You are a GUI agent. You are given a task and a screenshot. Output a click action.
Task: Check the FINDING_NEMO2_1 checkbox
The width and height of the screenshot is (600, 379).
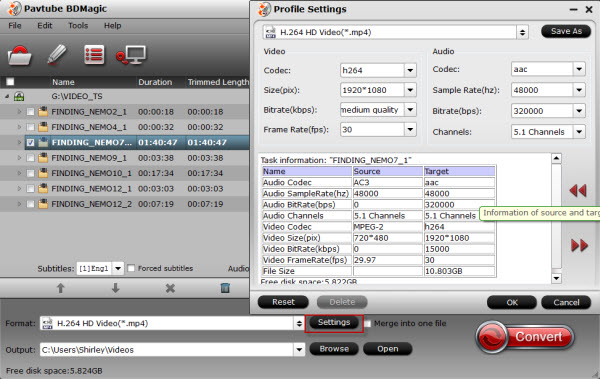click(30, 112)
